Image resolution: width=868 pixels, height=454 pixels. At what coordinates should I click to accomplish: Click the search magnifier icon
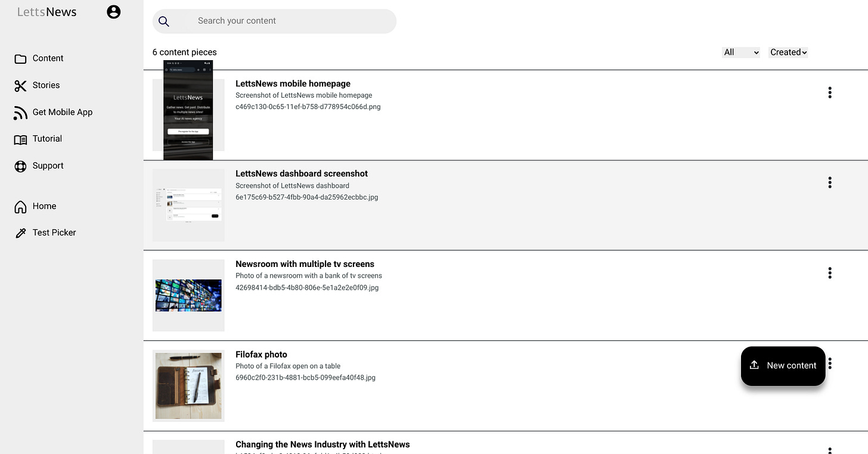(164, 21)
